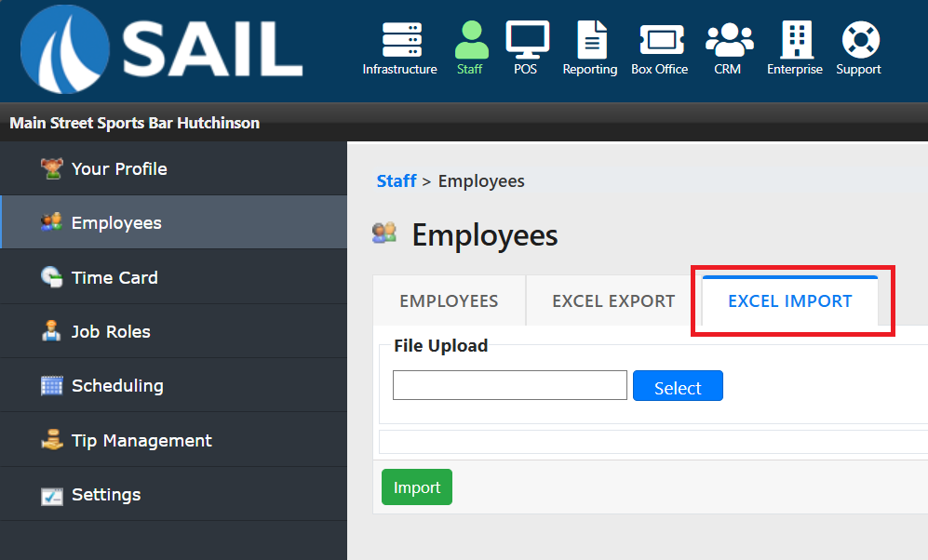Viewport: 928px width, 560px height.
Task: Click the SAIL logo
Action: pyautogui.click(x=162, y=49)
